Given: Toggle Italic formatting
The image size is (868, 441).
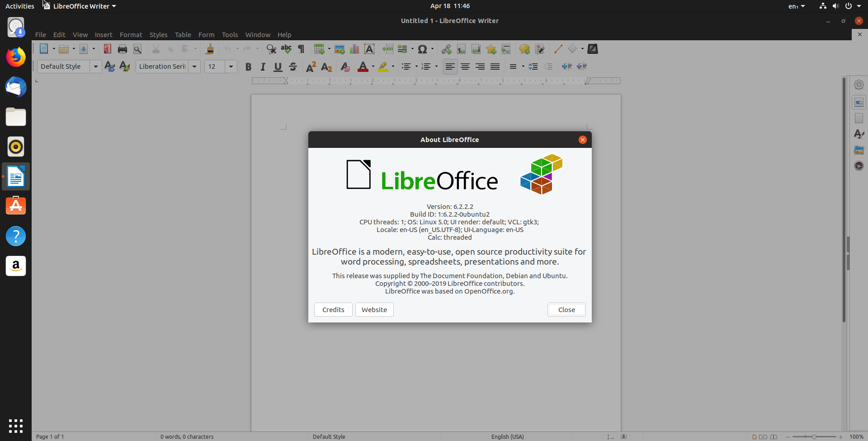Looking at the screenshot, I should [x=263, y=66].
